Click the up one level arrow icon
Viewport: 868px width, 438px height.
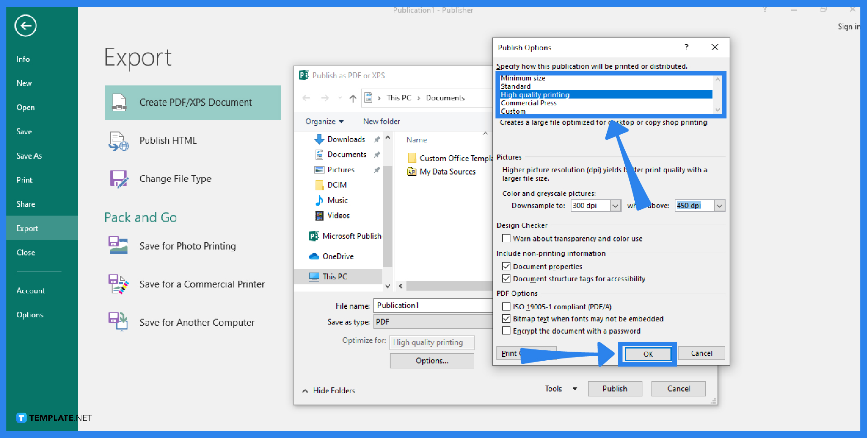tap(353, 98)
